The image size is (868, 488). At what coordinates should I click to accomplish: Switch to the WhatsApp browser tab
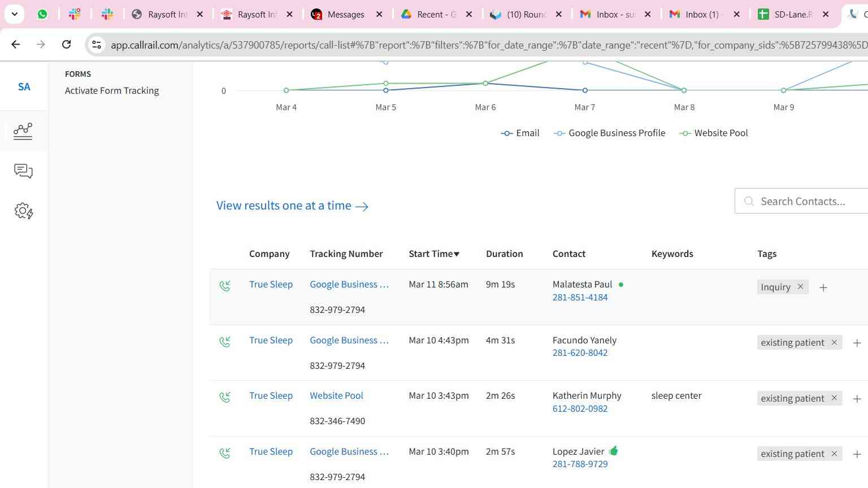click(x=42, y=14)
